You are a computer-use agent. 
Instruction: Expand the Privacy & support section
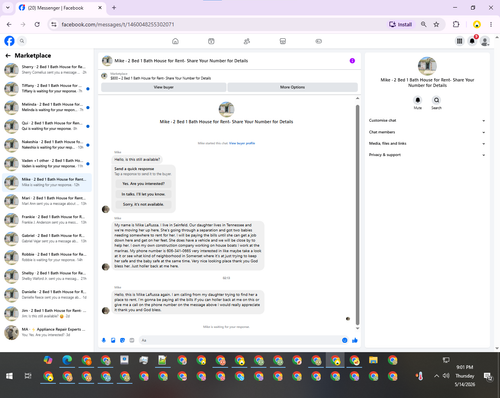(427, 155)
